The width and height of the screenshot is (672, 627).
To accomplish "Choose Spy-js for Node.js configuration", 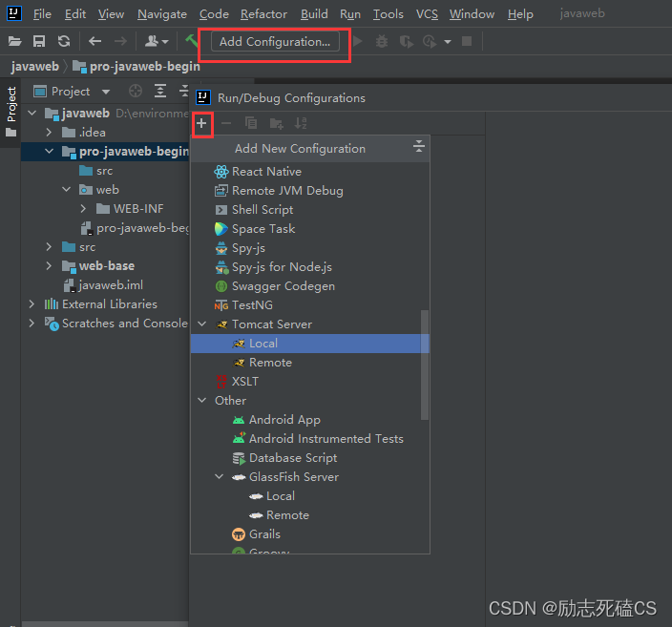I will [x=310, y=267].
